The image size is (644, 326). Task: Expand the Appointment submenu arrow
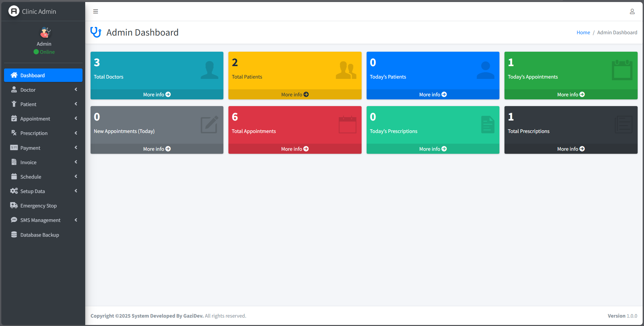76,119
